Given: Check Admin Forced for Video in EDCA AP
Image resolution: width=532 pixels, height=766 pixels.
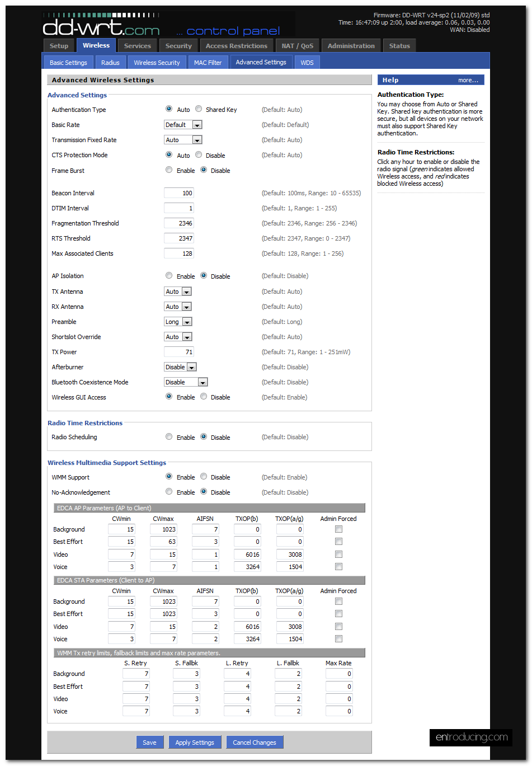Looking at the screenshot, I should pos(338,554).
